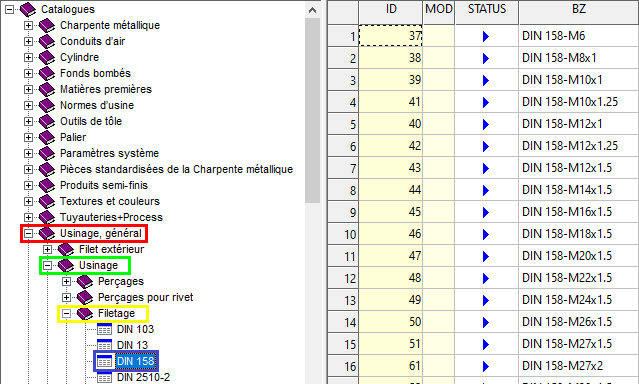This screenshot has width=639, height=384.
Task: Click the MOD cell in row 3
Action: [438, 80]
